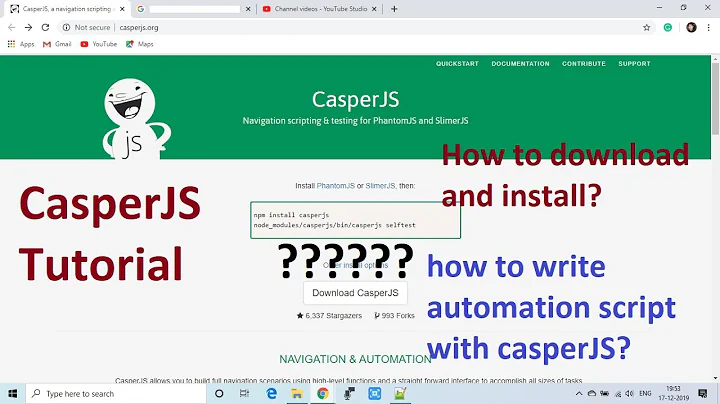Open the Chrome three-dot menu
Viewport: 720px width, 404px height.
tap(709, 28)
